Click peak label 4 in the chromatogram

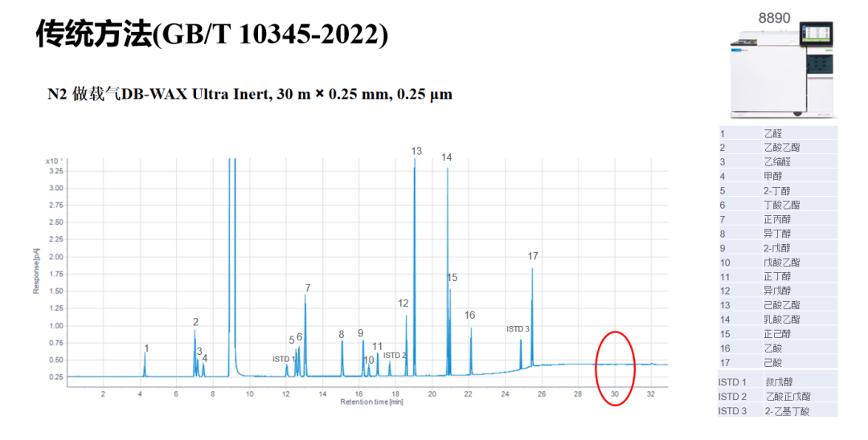(204, 358)
